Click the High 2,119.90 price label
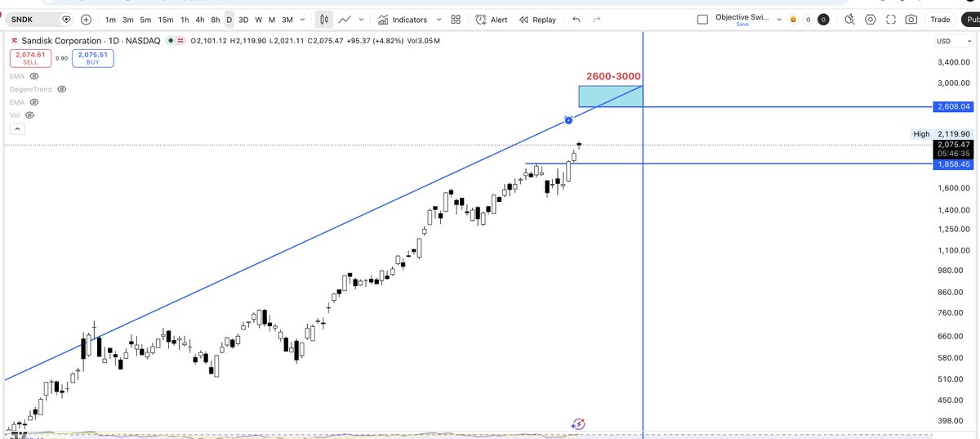980x439 pixels. coord(942,134)
